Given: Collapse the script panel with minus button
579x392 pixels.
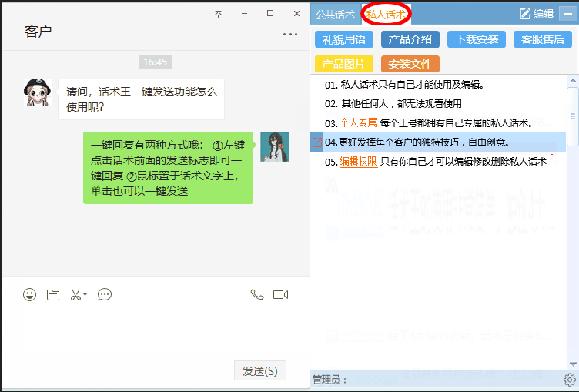Looking at the screenshot, I should (x=564, y=13).
